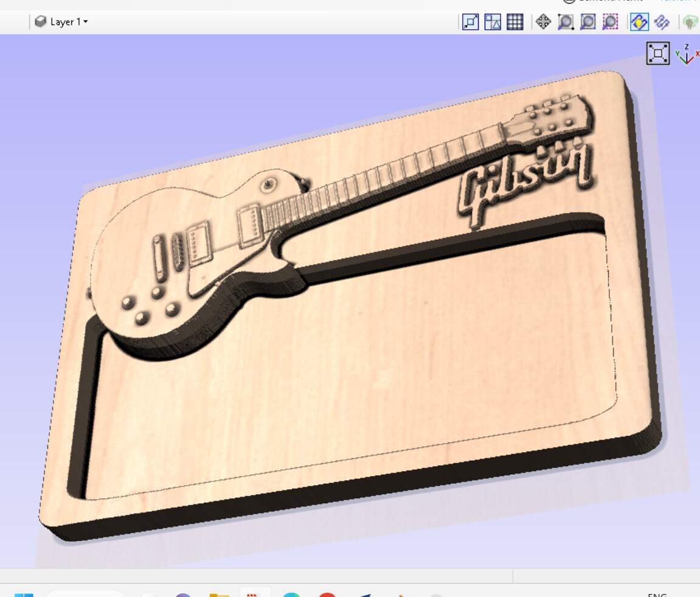Screen dimensions: 700x597
Task: Zoom to the selected objects
Action: tap(608, 22)
